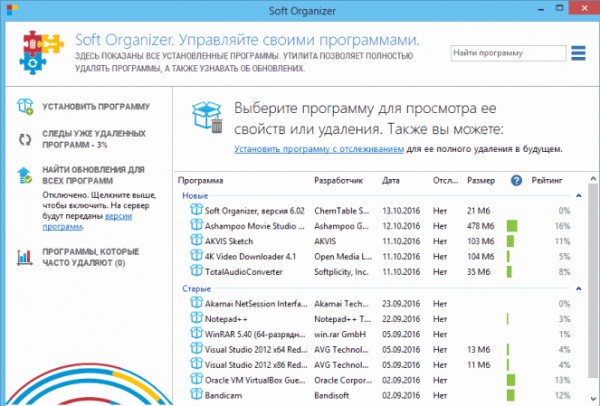600x406 pixels.
Task: Click the Bandicam row icon
Action: (x=196, y=395)
